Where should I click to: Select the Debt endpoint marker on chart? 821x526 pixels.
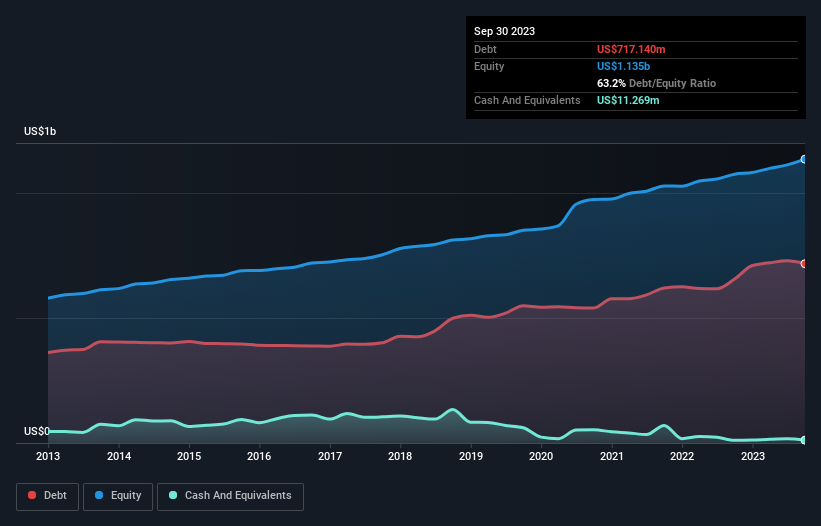point(804,264)
